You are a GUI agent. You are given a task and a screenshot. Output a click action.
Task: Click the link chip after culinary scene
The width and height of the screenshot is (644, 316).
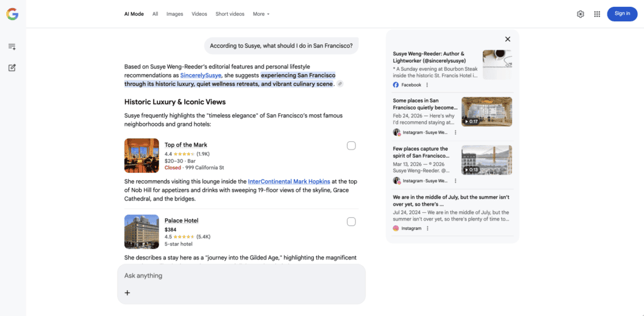tap(340, 84)
